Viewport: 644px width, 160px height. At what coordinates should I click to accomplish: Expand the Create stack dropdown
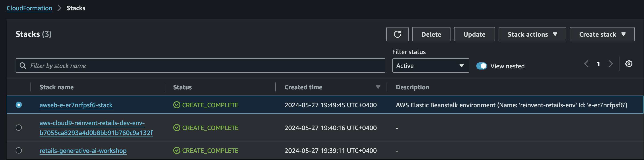pyautogui.click(x=602, y=34)
